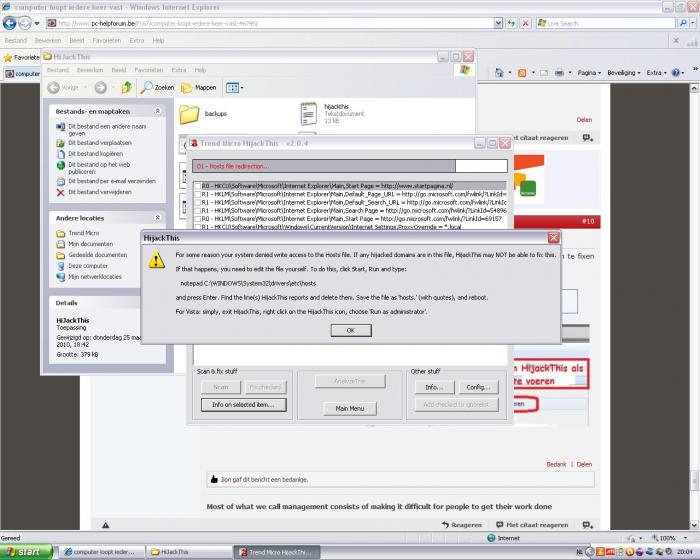Click the language NL indicator in system tray

click(x=579, y=552)
